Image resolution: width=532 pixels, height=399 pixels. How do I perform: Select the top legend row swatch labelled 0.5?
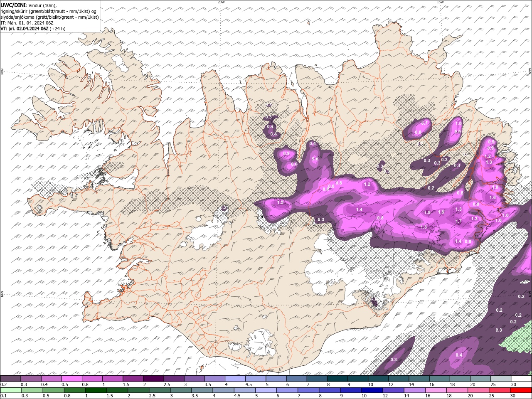(x=71, y=379)
